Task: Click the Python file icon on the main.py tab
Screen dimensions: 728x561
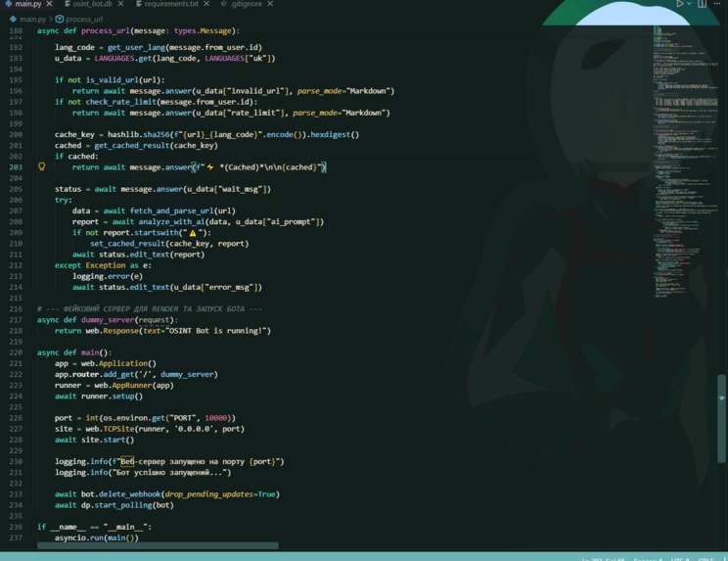Action: tap(9, 4)
